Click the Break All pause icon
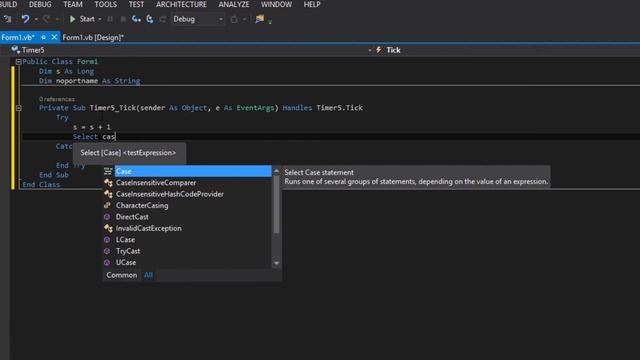The width and height of the screenshot is (640, 360). [x=110, y=19]
